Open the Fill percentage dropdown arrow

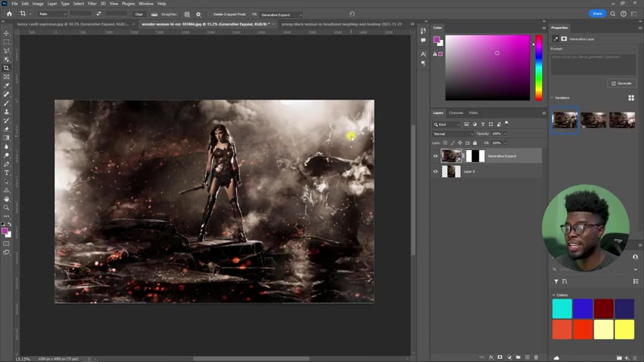505,143
